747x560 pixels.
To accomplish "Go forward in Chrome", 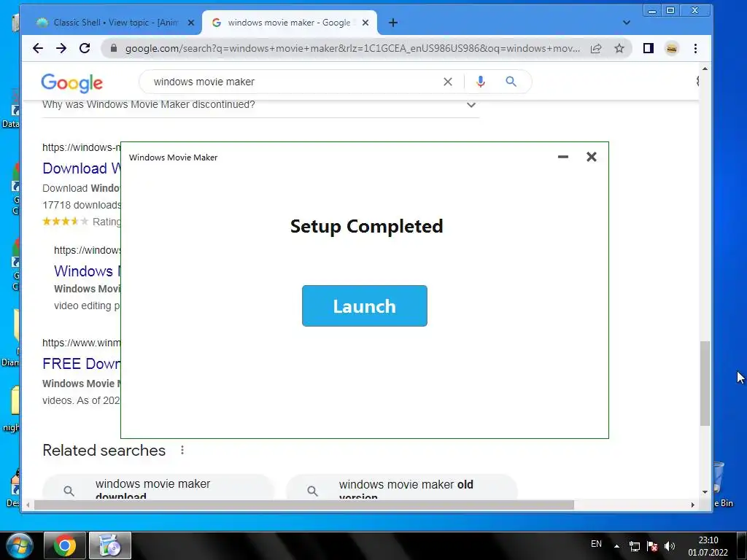I will [61, 48].
